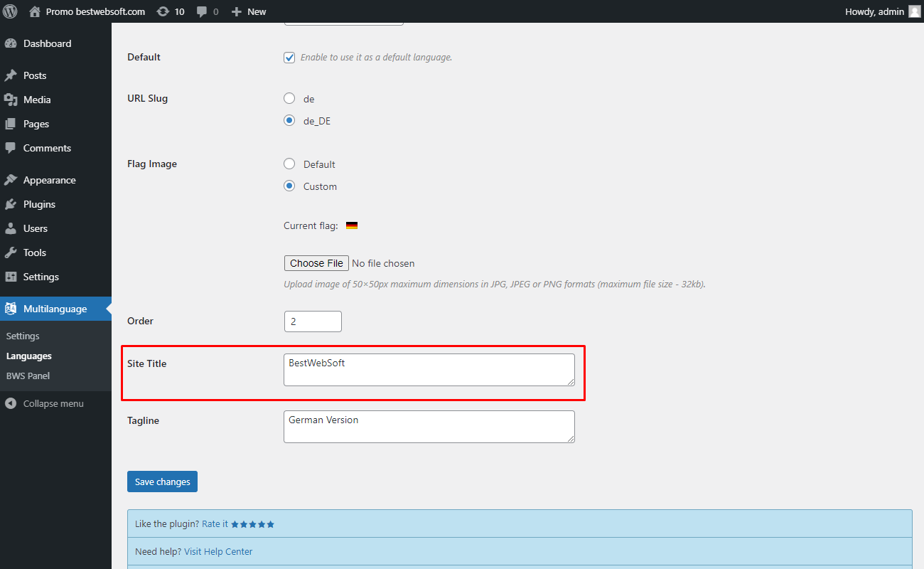Click the Comments icon in sidebar

coord(11,148)
